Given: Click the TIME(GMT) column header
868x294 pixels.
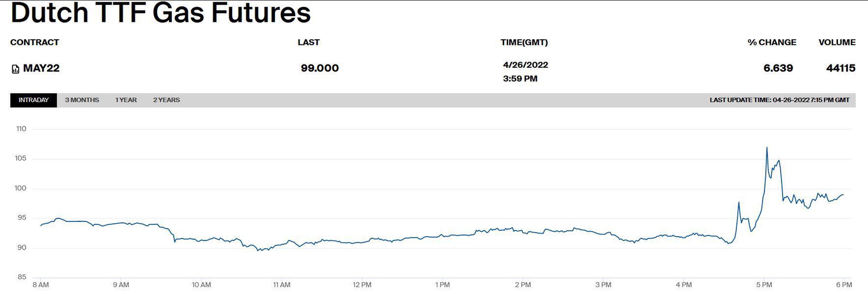Looking at the screenshot, I should tap(524, 42).
